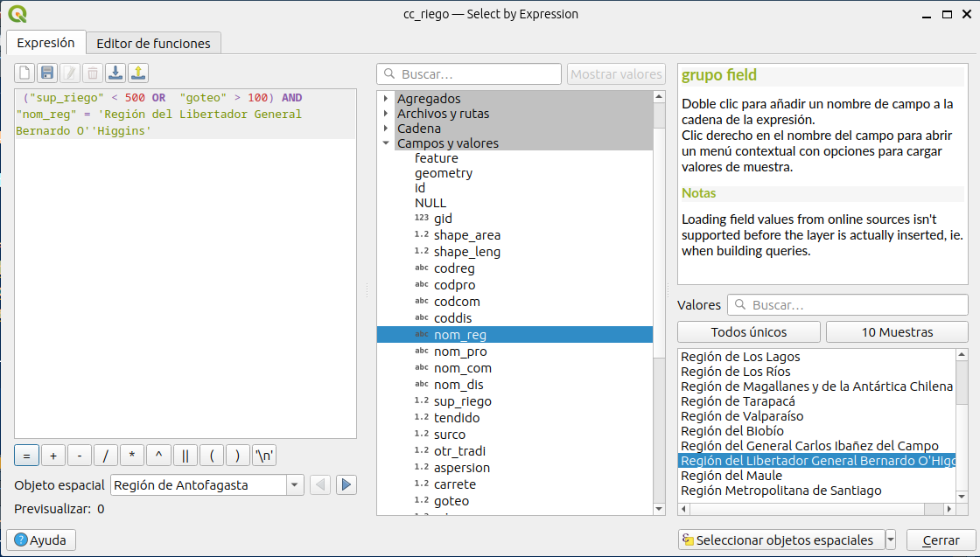
Task: Open the Seleccionar objetos espaciales dropdown arrow
Action: pos(891,540)
